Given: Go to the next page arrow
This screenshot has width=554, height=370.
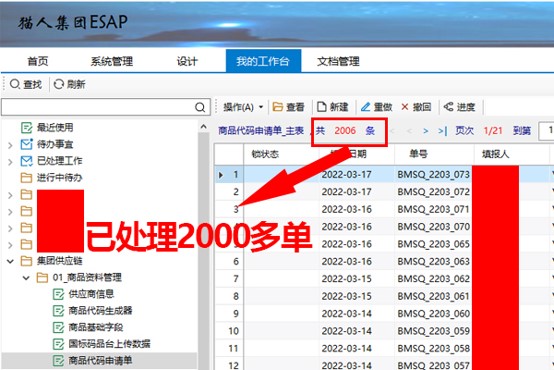Looking at the screenshot, I should pos(425,131).
